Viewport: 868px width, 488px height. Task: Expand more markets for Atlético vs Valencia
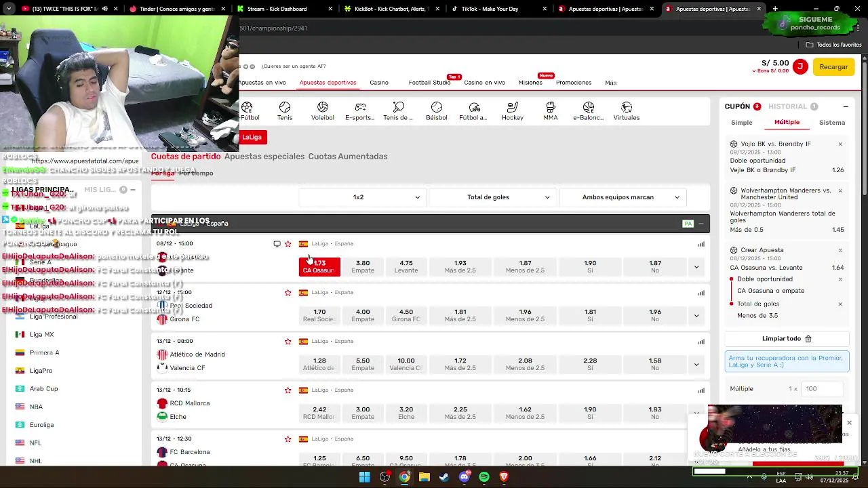(696, 365)
